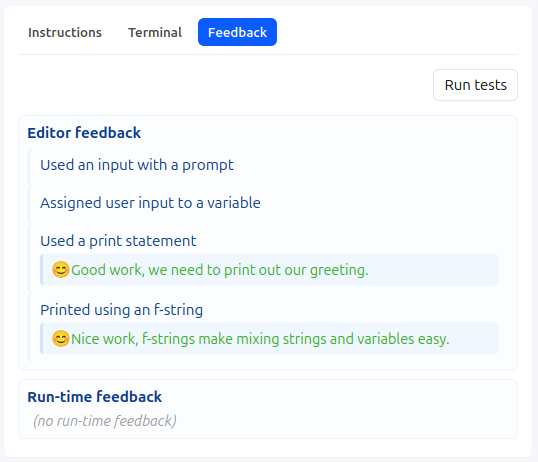Screen dimensions: 538x462
Task: Select 'Used an input with a prompt' item
Action: (x=137, y=165)
